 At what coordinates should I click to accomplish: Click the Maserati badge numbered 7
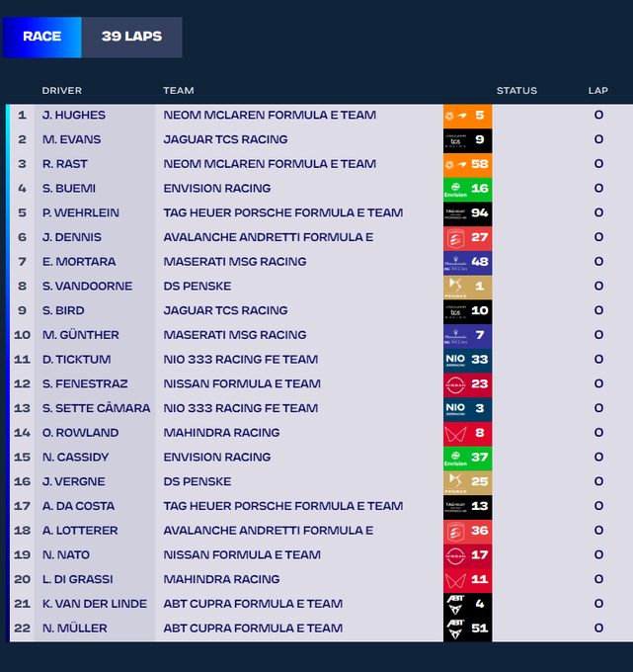(468, 336)
